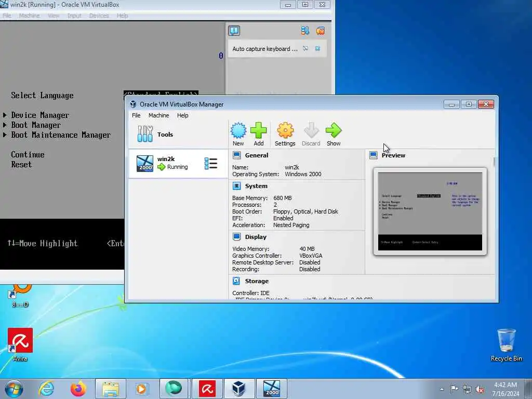Open the File menu in VirtualBox Manager

[136, 115]
